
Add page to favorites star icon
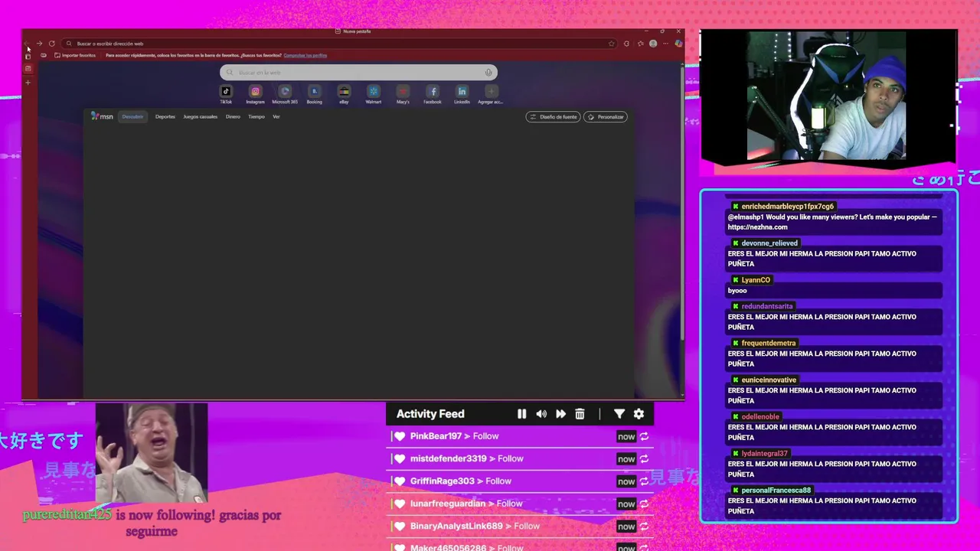pyautogui.click(x=611, y=44)
